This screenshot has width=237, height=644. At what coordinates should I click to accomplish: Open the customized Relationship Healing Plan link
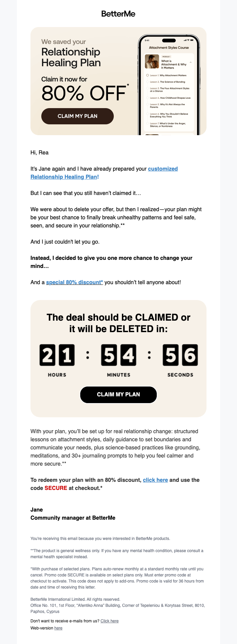(x=104, y=173)
